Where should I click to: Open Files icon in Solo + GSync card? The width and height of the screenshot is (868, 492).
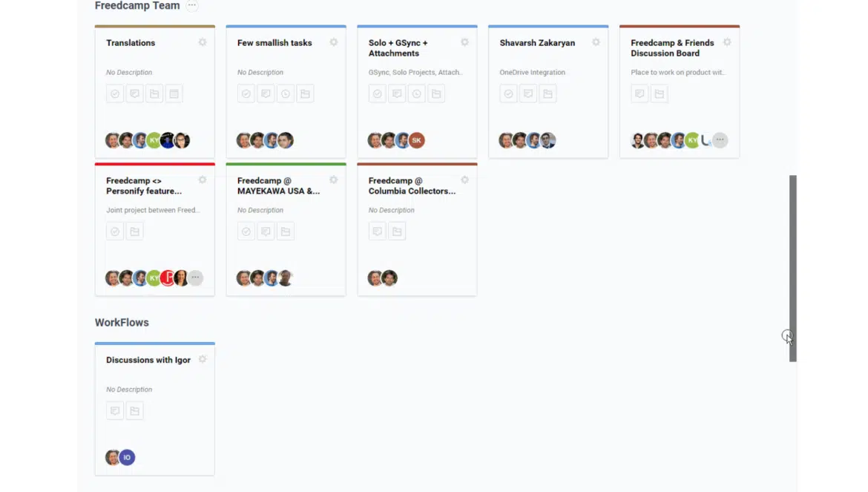(x=436, y=94)
